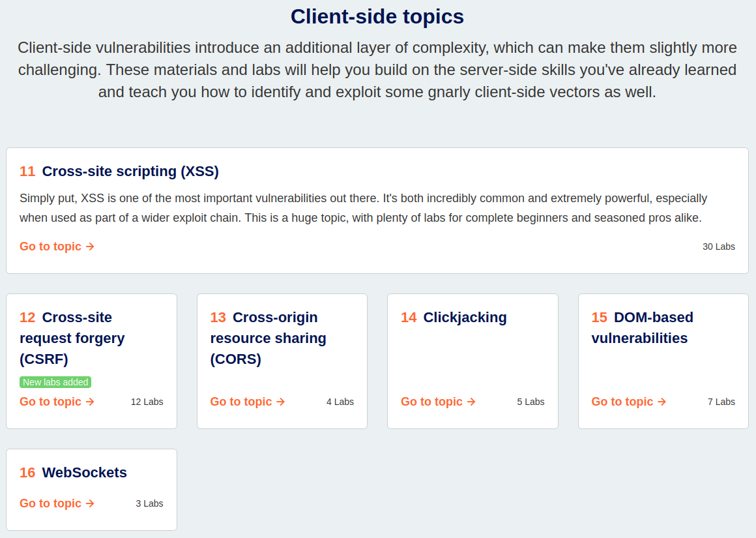Go to the DOM-based vulnerabilities topic
This screenshot has height=538, width=756.
click(x=621, y=402)
